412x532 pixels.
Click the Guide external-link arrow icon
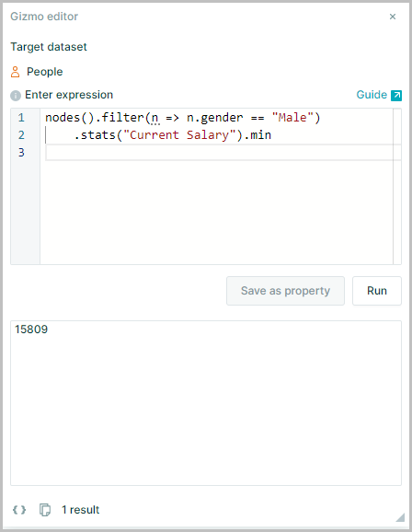point(396,96)
